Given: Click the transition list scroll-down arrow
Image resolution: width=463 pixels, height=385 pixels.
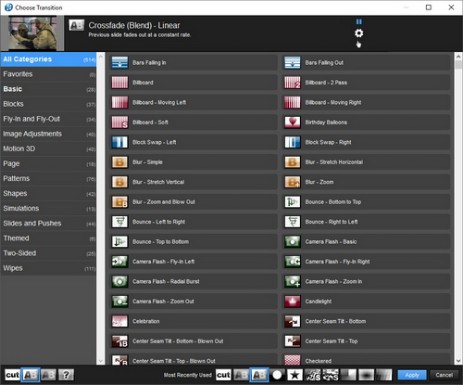Looking at the screenshot, I should [x=458, y=361].
